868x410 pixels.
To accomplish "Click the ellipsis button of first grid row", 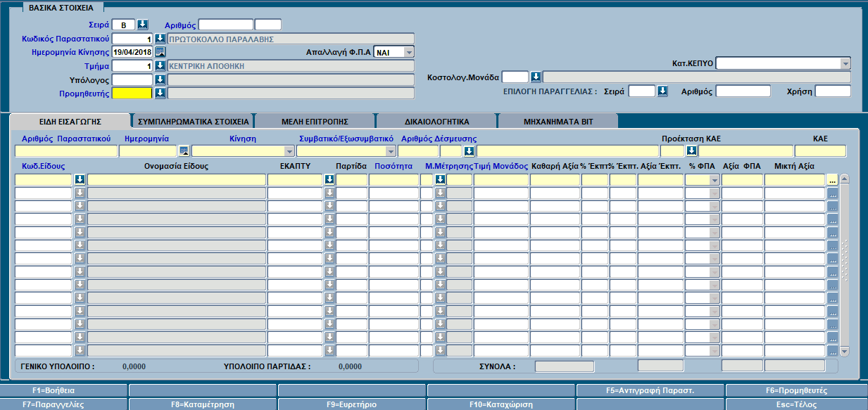I will point(832,180).
